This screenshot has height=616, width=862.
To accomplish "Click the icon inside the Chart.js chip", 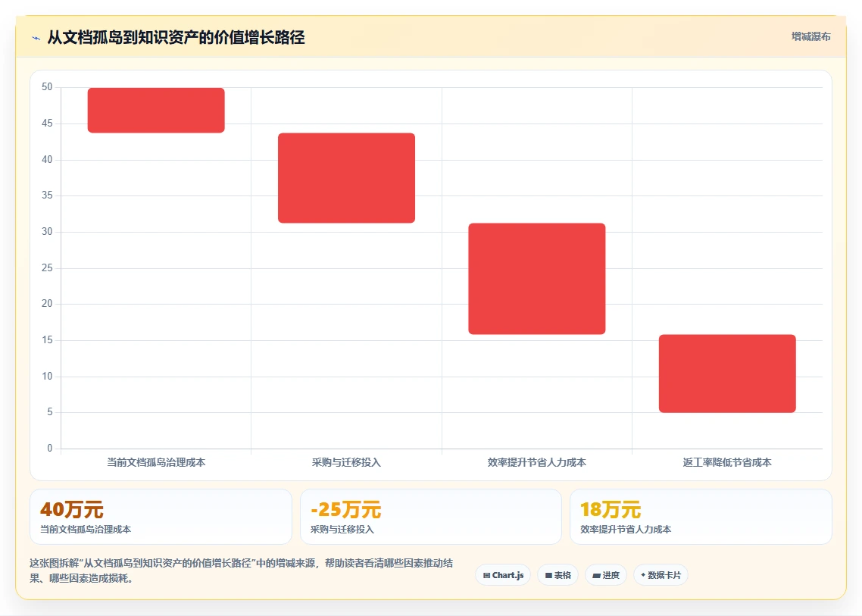I will coord(486,575).
